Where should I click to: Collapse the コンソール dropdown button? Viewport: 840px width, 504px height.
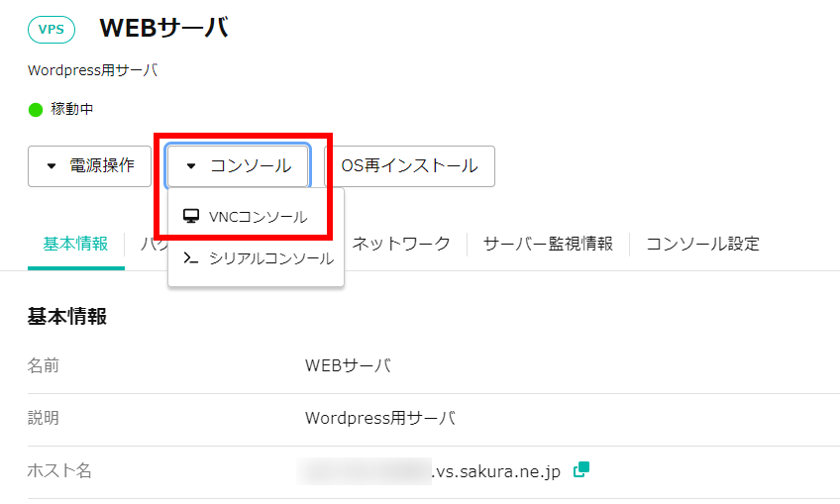238,165
